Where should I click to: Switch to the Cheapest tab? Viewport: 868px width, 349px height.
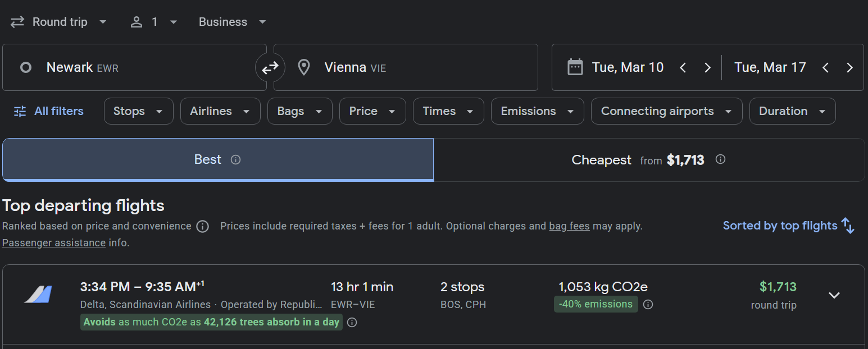tap(649, 160)
